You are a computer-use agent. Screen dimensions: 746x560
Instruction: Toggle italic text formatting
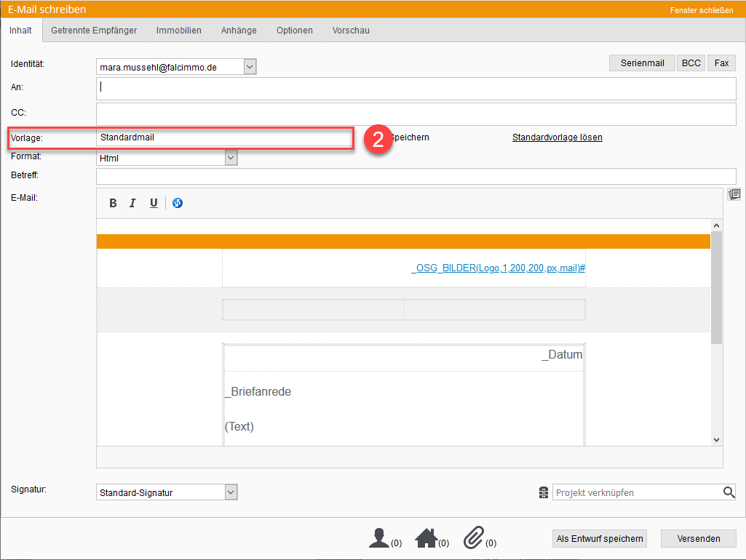(x=132, y=204)
